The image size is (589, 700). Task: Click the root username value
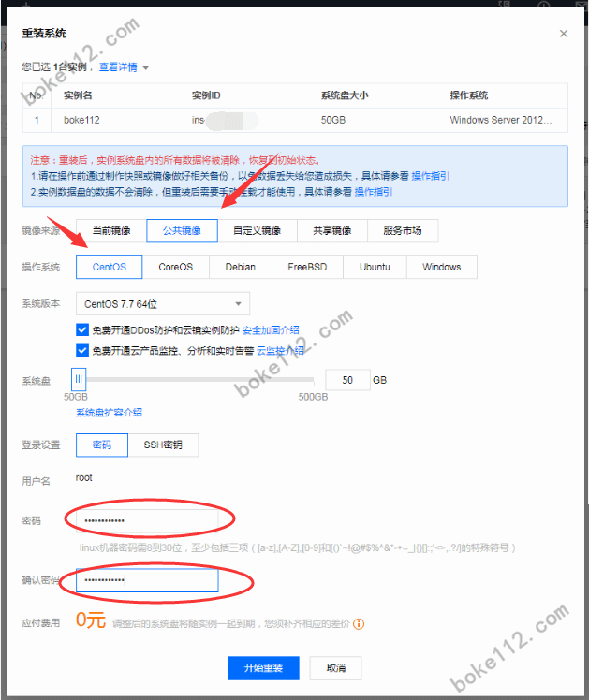click(84, 477)
